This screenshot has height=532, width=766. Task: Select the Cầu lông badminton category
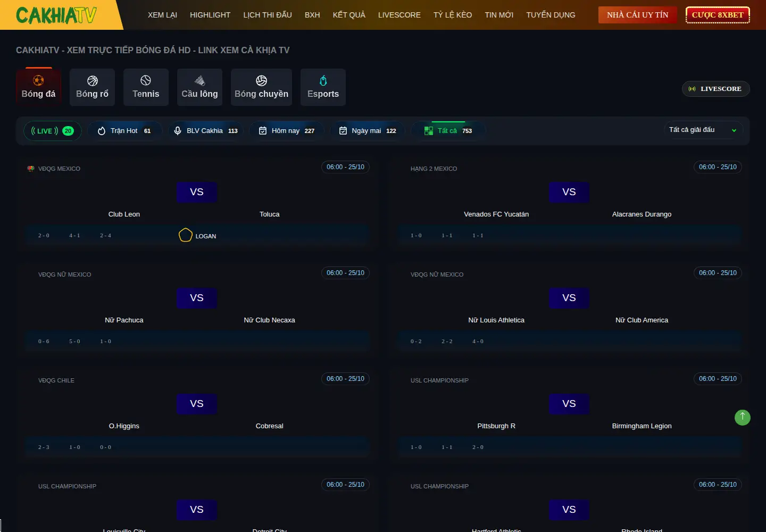tap(199, 87)
